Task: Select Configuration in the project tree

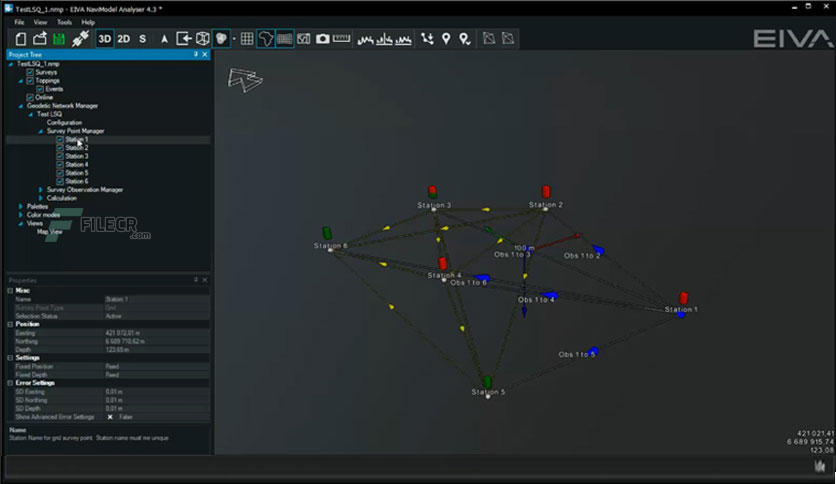Action: point(64,123)
